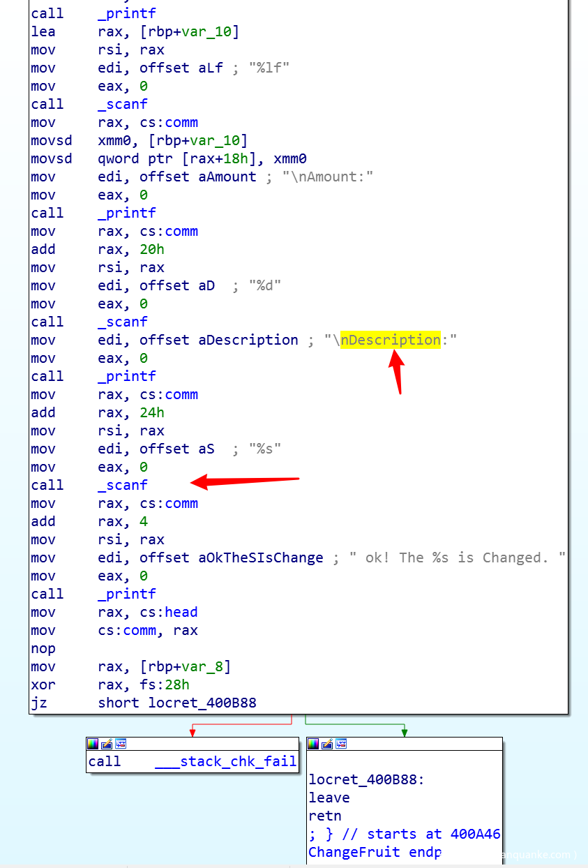Click the 'retn' instruction

coord(325,816)
